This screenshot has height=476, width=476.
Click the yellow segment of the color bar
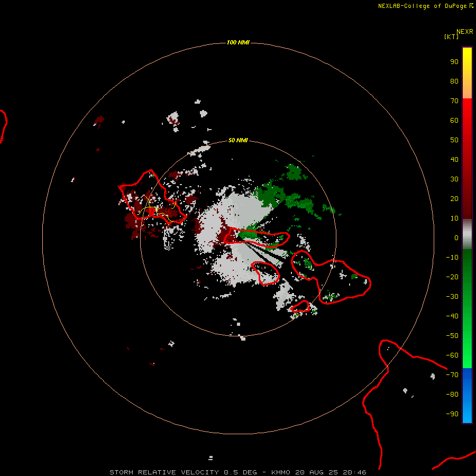point(467,73)
